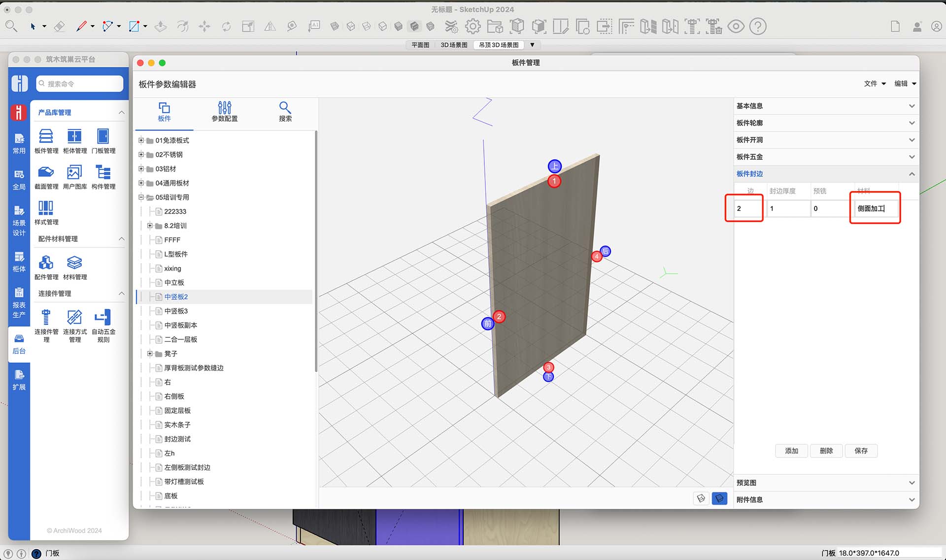
Task: Select the 二合一层板 tree item
Action: pyautogui.click(x=180, y=340)
